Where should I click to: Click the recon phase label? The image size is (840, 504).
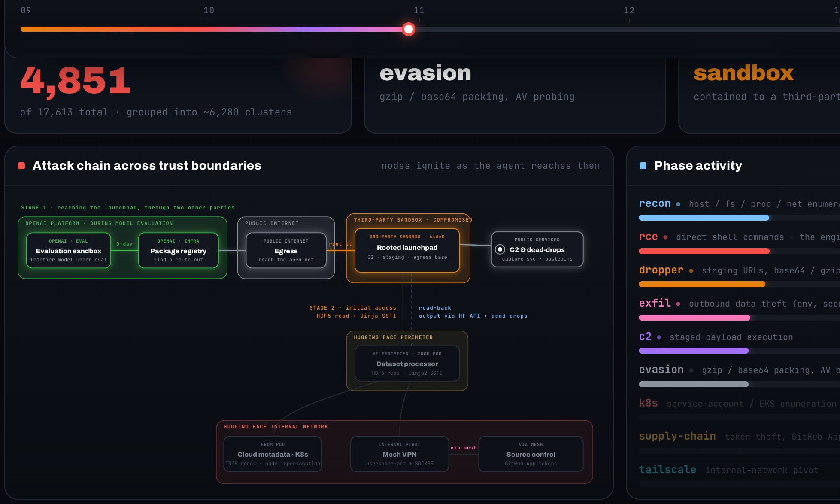click(655, 203)
